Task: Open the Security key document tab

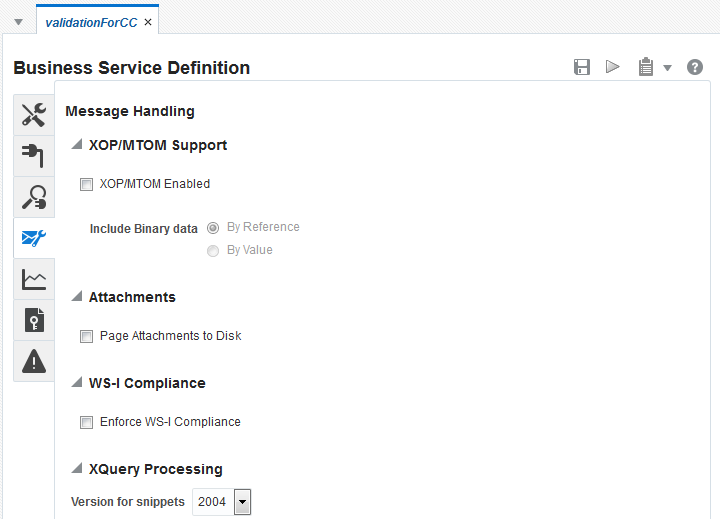Action: (34, 320)
